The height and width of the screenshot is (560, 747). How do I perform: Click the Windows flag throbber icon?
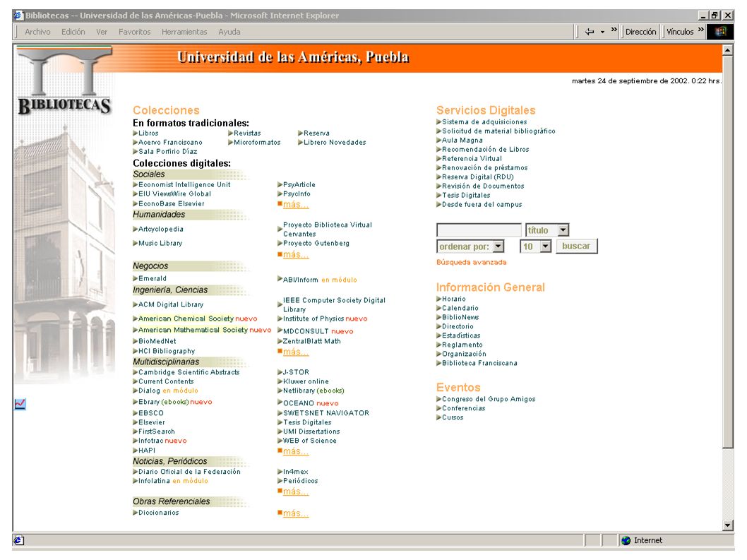pos(720,32)
